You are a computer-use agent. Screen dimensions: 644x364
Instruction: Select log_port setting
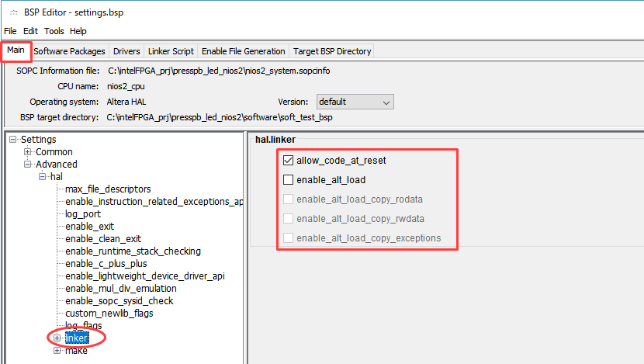pyautogui.click(x=83, y=214)
